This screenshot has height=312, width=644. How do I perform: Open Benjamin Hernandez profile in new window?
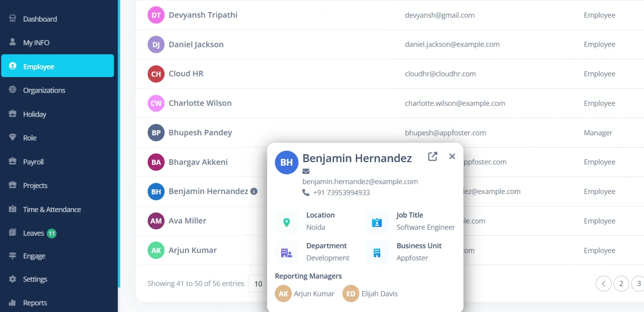click(x=432, y=156)
